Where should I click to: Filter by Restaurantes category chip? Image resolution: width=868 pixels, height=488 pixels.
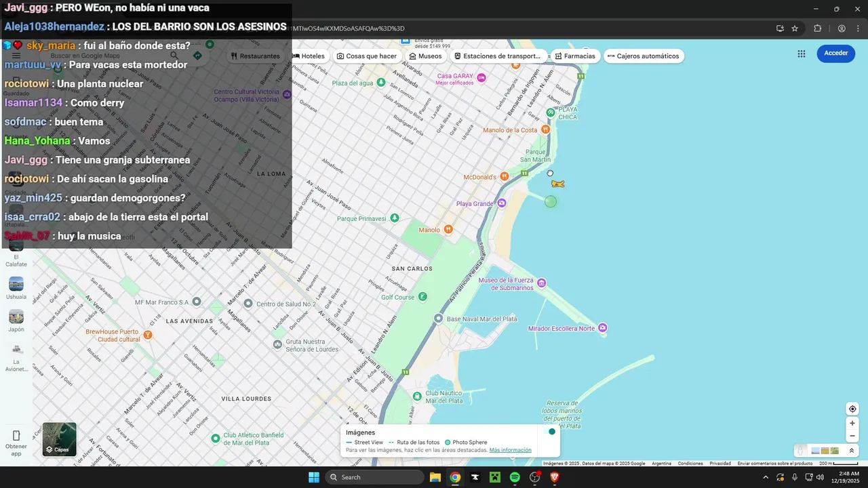256,56
